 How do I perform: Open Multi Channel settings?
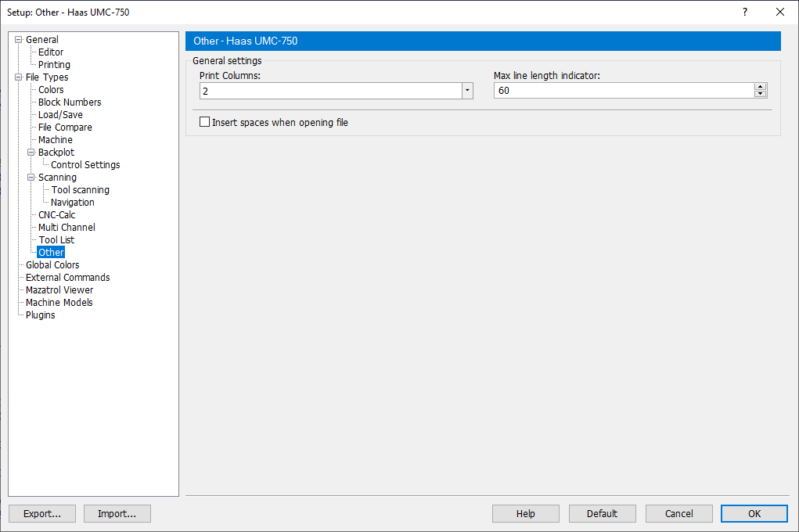click(67, 227)
